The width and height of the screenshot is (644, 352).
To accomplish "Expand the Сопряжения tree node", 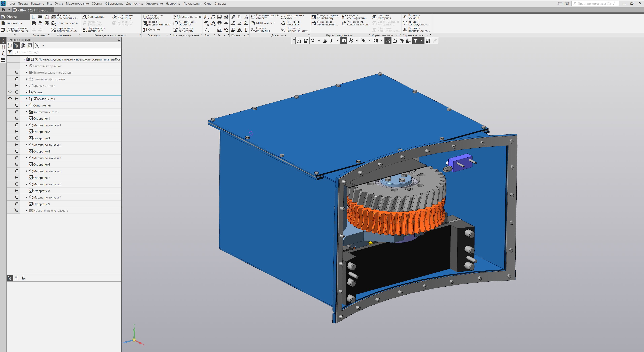I will coord(27,105).
